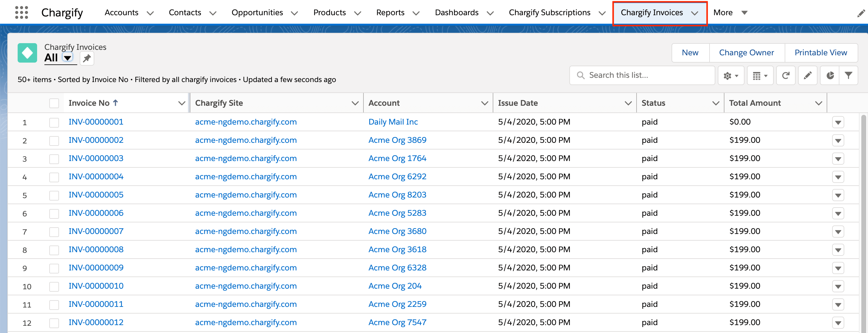Select checkbox for INV-00000003 row
This screenshot has height=333, width=868.
[54, 159]
